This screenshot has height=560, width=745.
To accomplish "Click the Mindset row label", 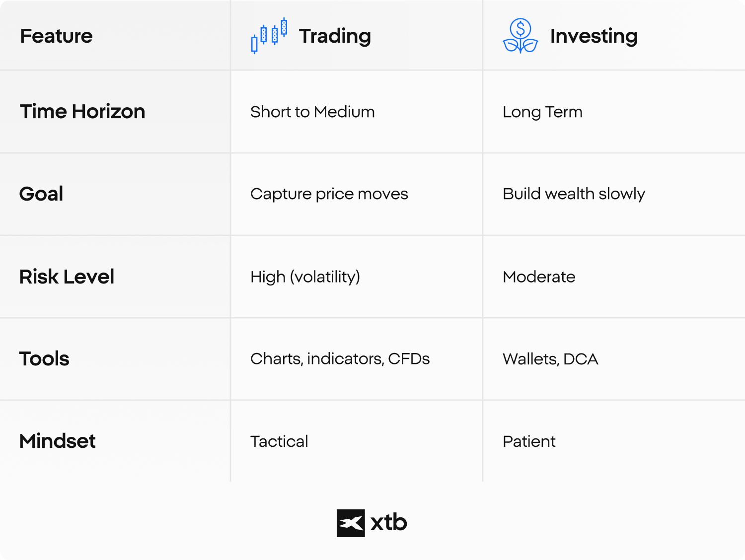I will point(57,441).
